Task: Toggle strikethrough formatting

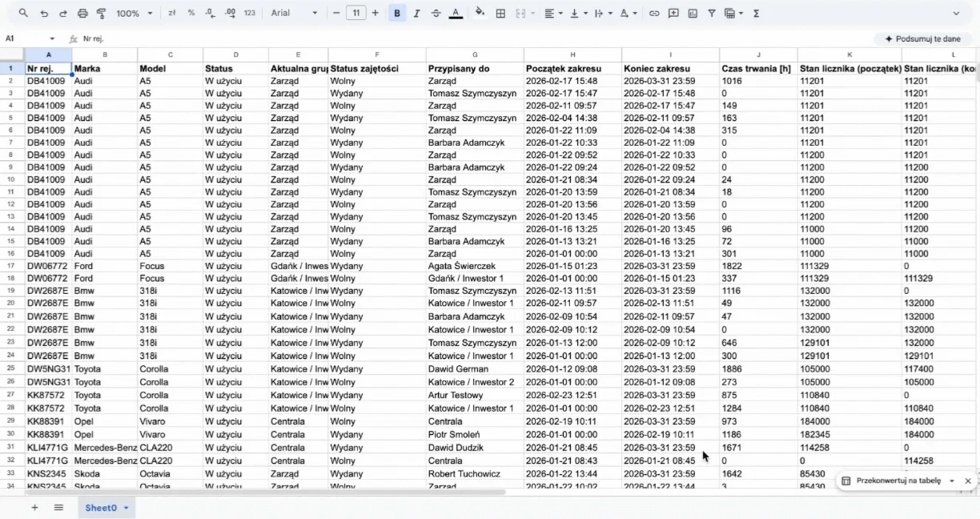Action: [436, 13]
